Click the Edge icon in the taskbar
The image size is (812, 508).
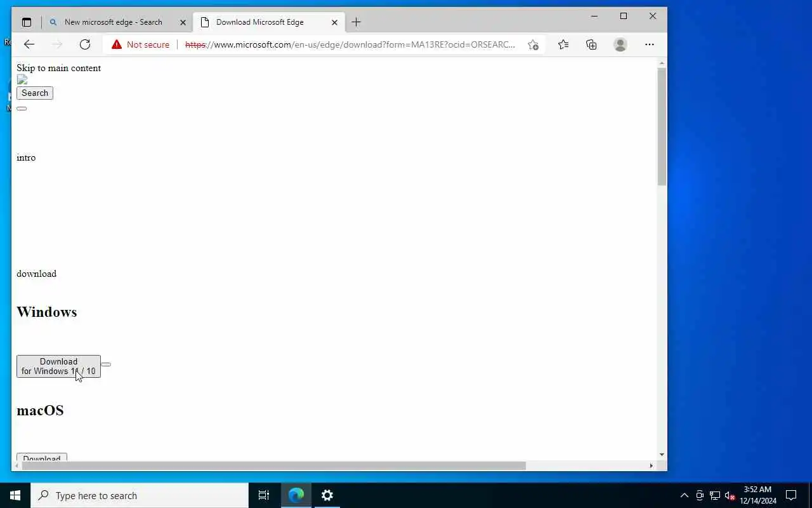(296, 495)
